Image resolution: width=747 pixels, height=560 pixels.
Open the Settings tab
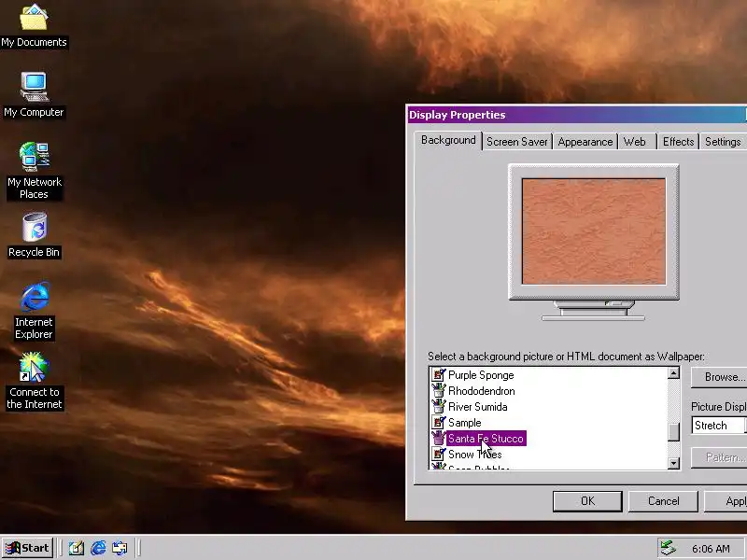[x=723, y=142]
